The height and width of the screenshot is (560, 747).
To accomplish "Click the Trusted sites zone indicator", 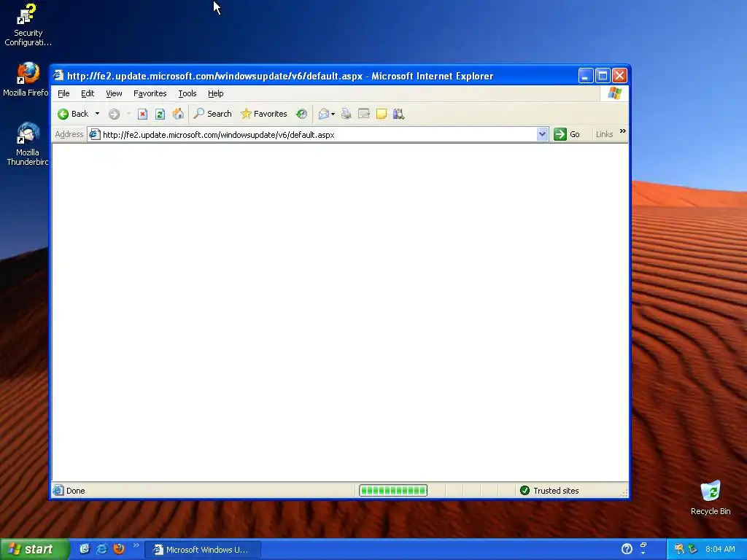I will click(549, 491).
